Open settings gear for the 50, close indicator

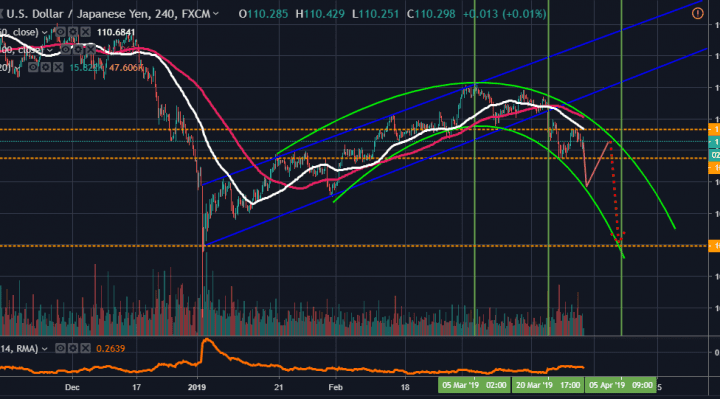73,32
